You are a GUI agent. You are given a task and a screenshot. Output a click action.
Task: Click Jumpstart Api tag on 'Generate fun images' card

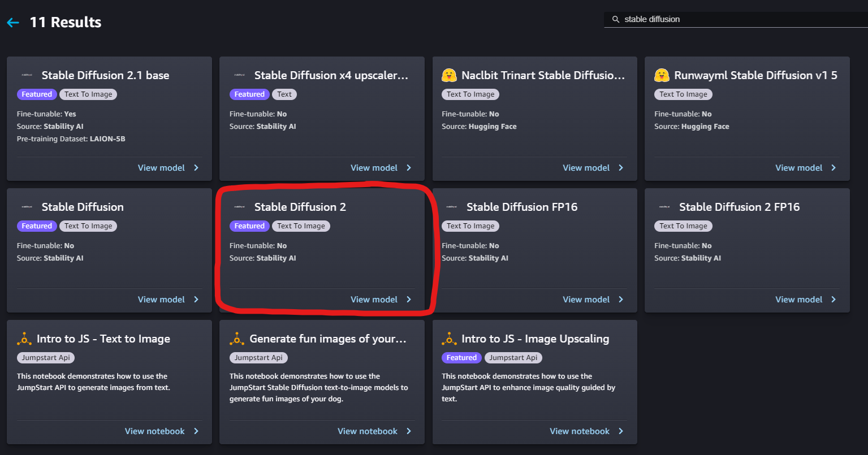[259, 358]
